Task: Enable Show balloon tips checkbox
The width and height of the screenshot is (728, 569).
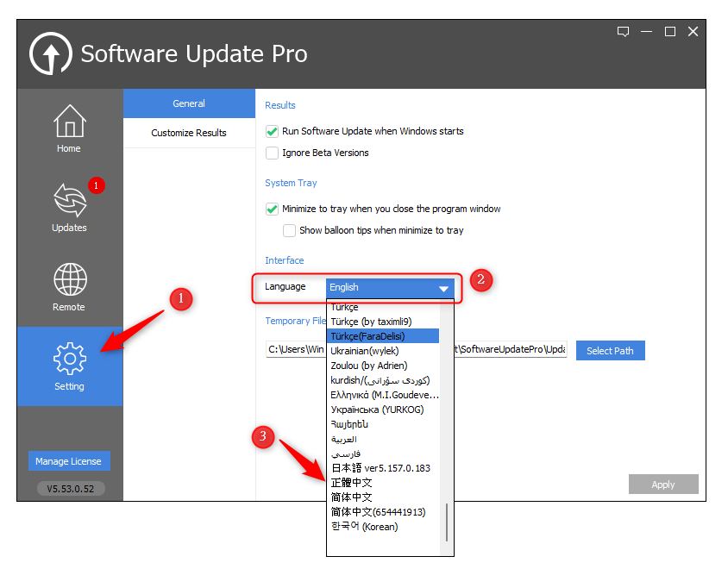Action: coord(289,230)
